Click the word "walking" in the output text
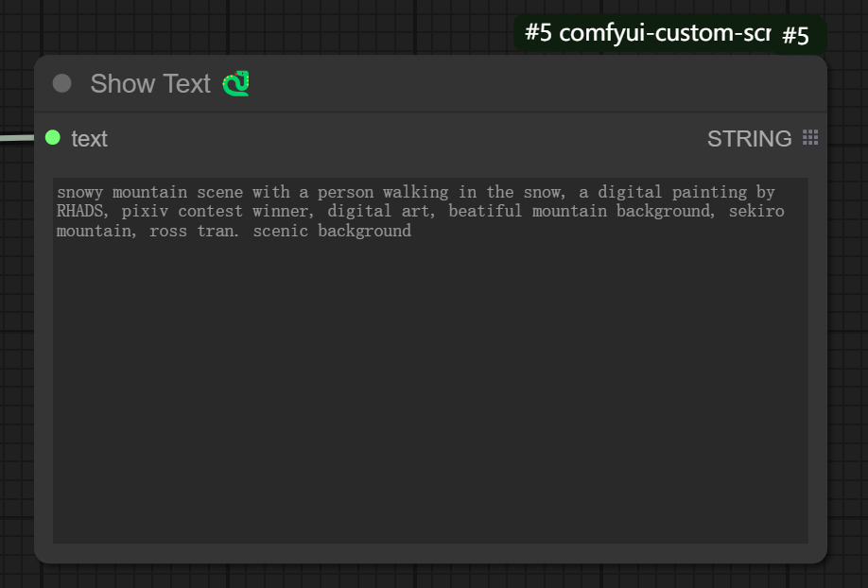 point(416,192)
